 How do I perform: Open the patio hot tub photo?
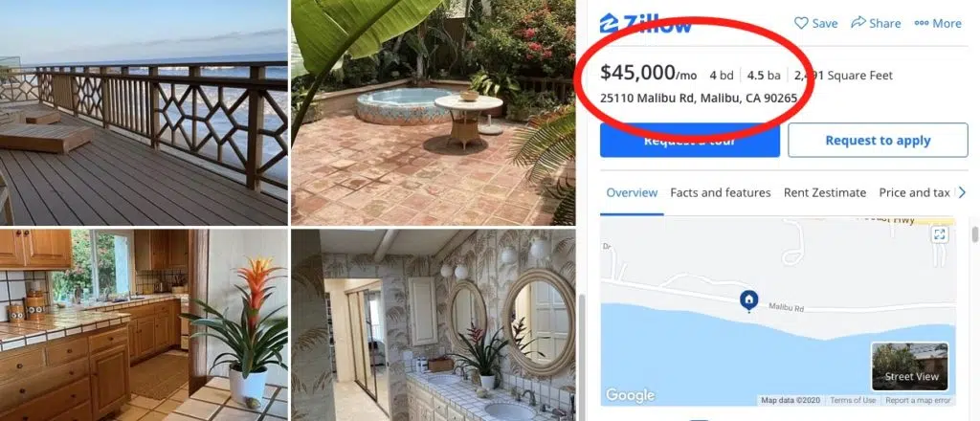coord(434,113)
